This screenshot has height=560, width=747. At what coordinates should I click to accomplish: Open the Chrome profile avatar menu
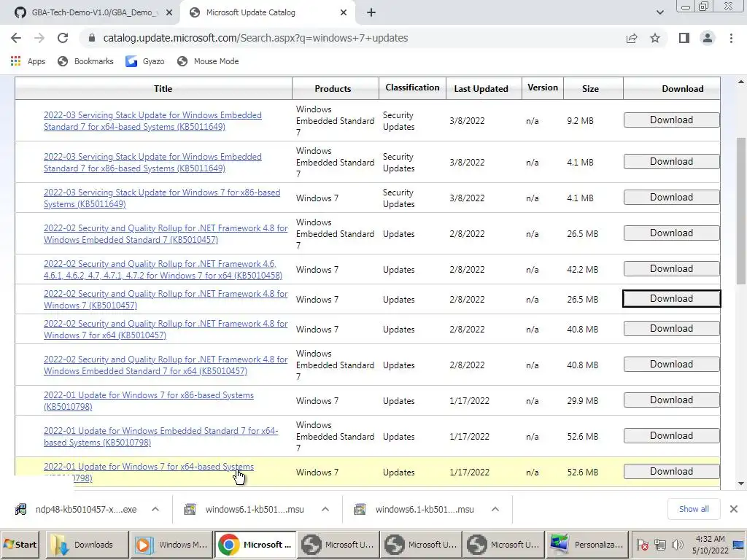(x=708, y=38)
